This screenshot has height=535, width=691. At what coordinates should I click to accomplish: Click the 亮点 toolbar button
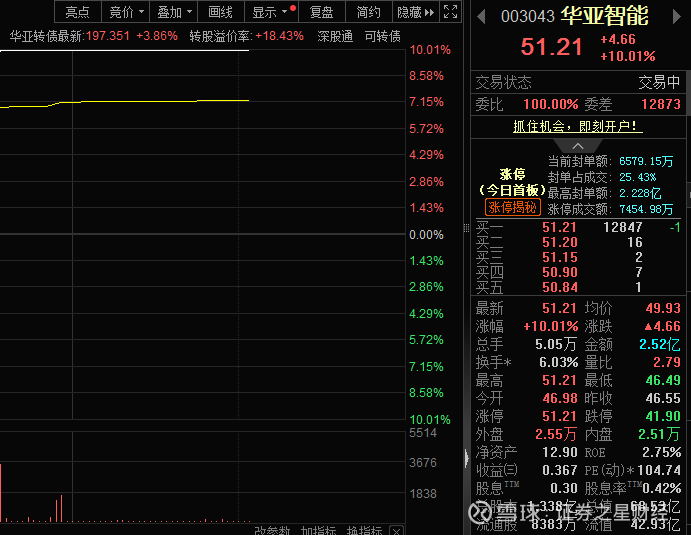point(78,12)
